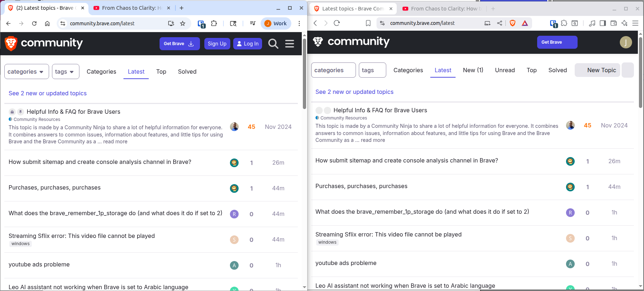Open 'How submit sitemap' topic in right window

pyautogui.click(x=406, y=160)
